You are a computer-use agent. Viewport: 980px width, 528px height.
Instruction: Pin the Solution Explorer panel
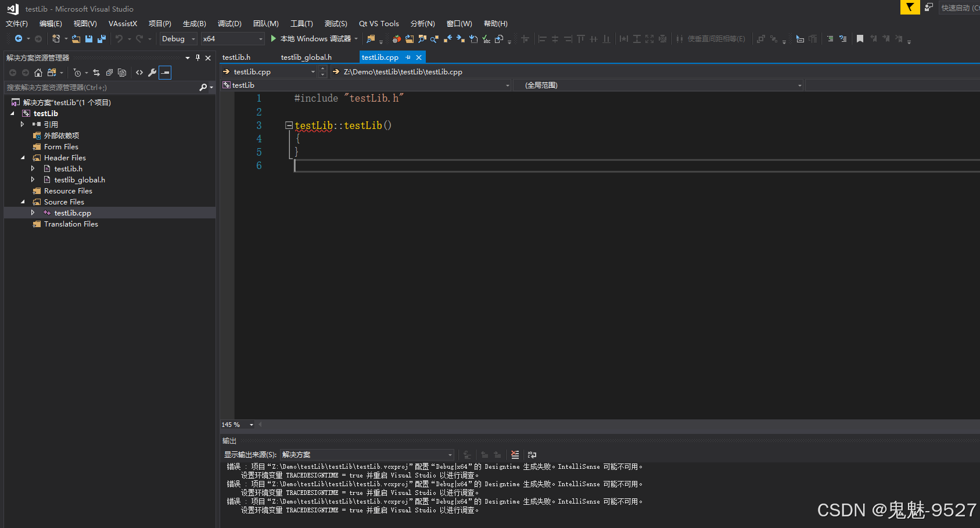198,58
